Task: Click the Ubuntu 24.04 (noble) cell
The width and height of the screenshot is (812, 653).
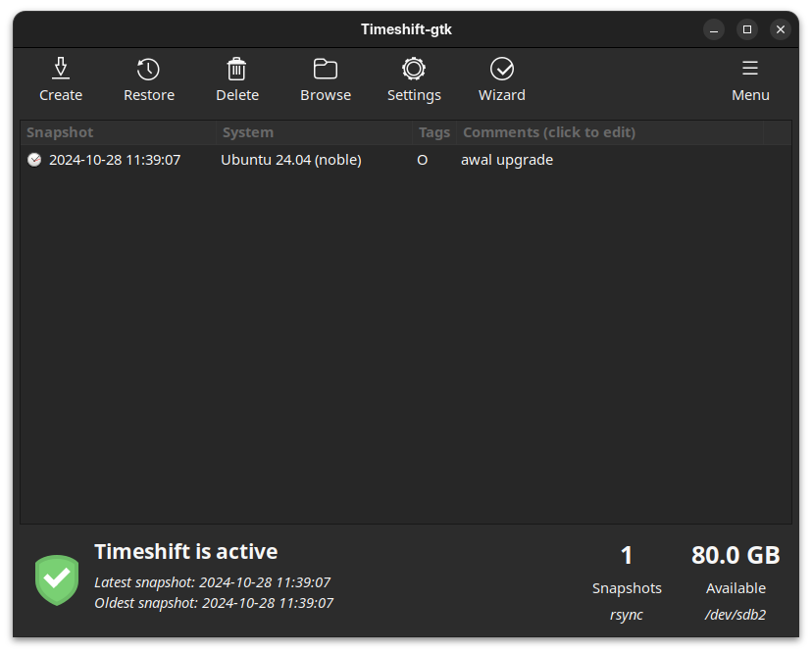Action: pos(291,160)
